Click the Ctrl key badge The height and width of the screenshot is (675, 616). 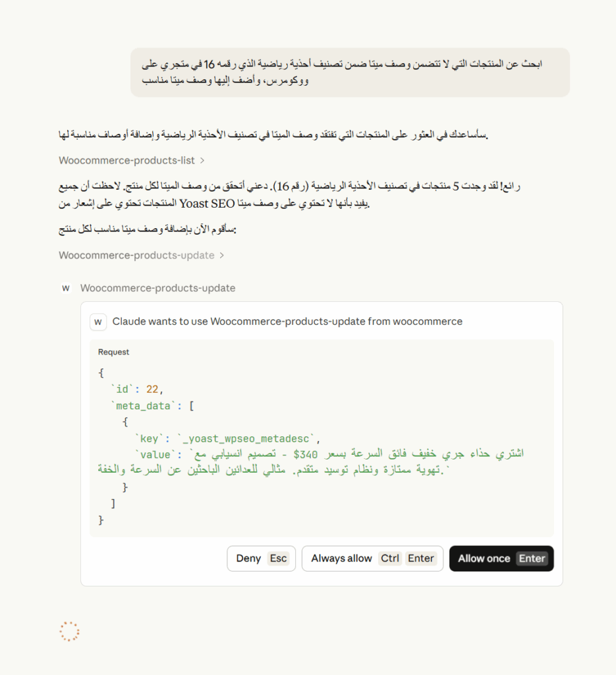(389, 558)
